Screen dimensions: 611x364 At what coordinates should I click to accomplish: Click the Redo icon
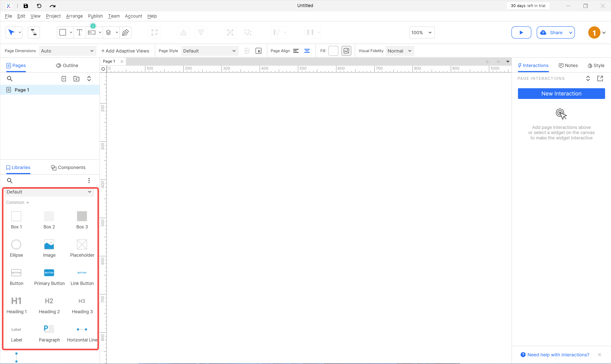pyautogui.click(x=53, y=6)
